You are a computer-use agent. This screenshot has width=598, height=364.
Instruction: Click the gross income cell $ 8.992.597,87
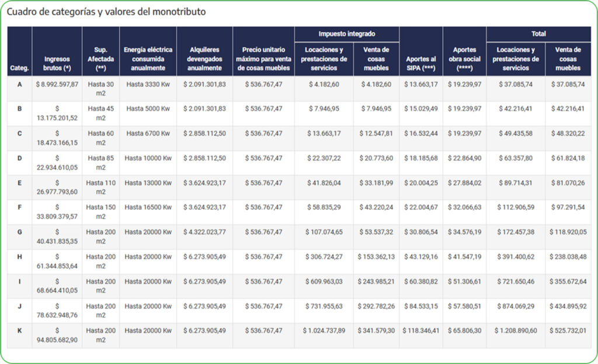pos(57,85)
